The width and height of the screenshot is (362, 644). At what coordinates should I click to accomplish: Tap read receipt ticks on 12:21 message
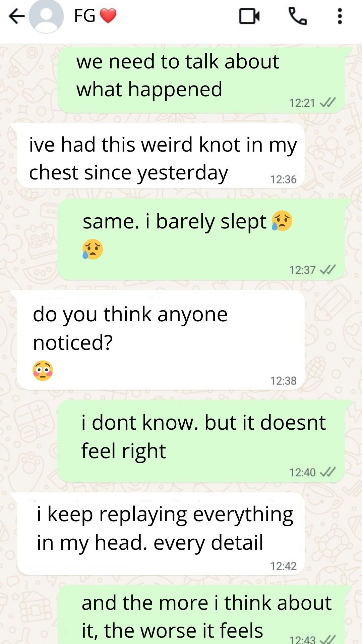pos(328,102)
